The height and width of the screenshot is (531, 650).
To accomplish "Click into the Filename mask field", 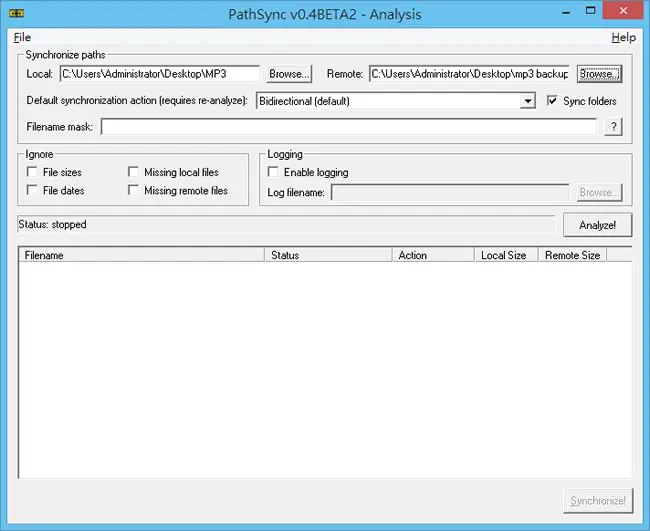I will click(x=349, y=127).
